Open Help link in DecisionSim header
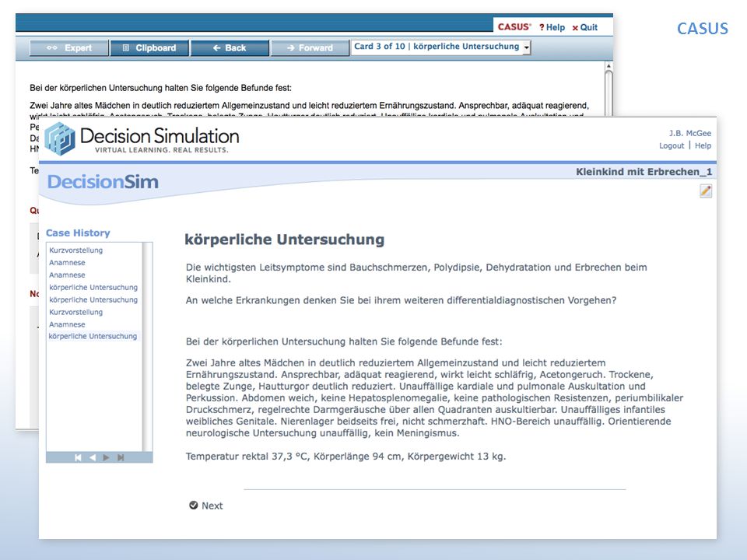Screen dimensions: 747x560 703,145
